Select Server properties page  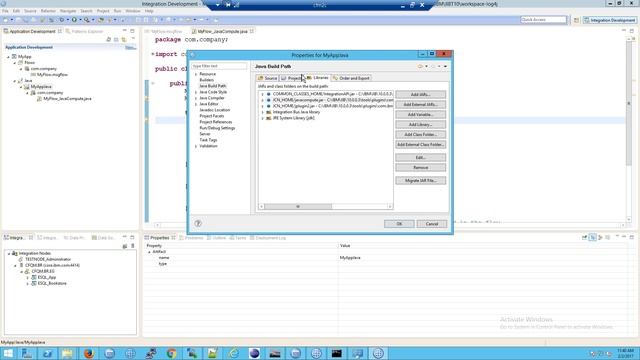[x=205, y=134]
